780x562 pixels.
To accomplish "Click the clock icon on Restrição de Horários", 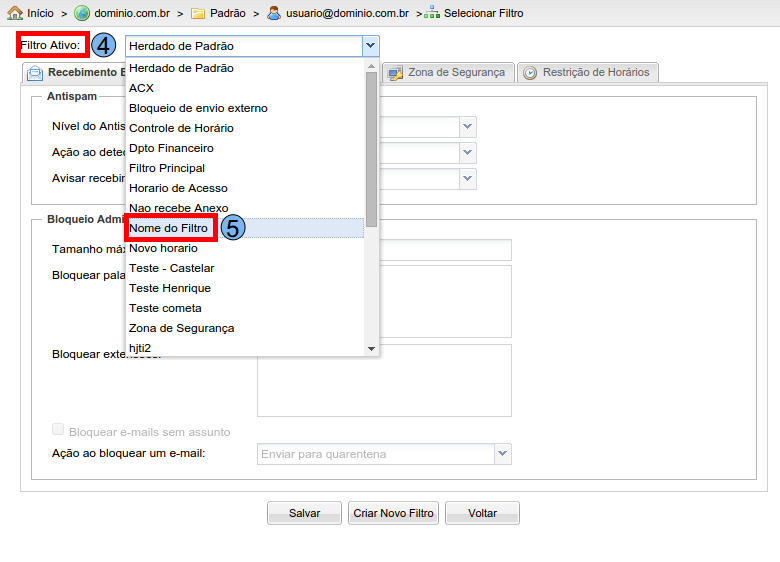I will [530, 73].
